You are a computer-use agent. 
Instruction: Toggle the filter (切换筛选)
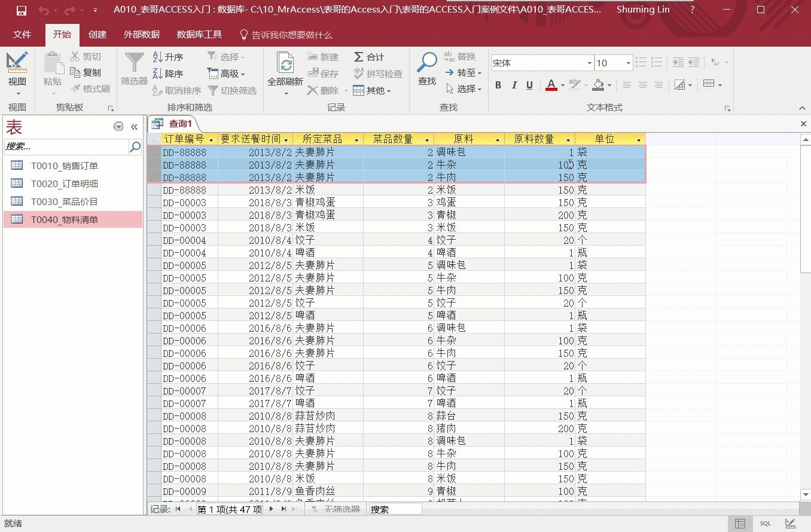[x=232, y=90]
